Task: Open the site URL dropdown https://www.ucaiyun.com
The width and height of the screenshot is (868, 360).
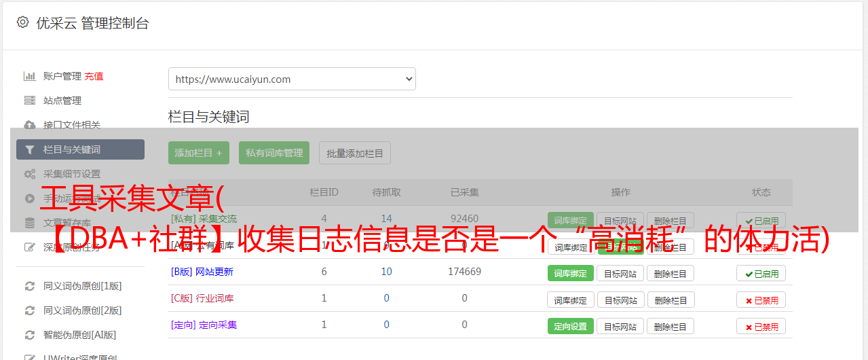Action: coord(292,79)
